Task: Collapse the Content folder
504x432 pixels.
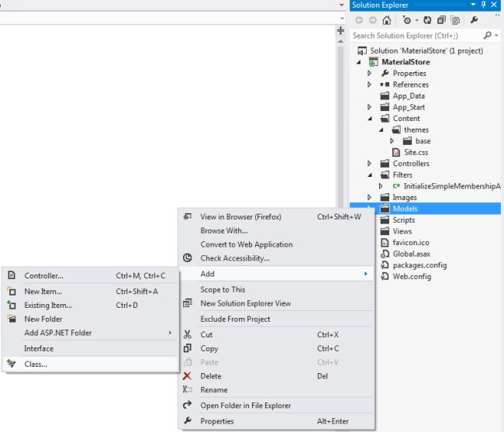Action: tap(370, 119)
